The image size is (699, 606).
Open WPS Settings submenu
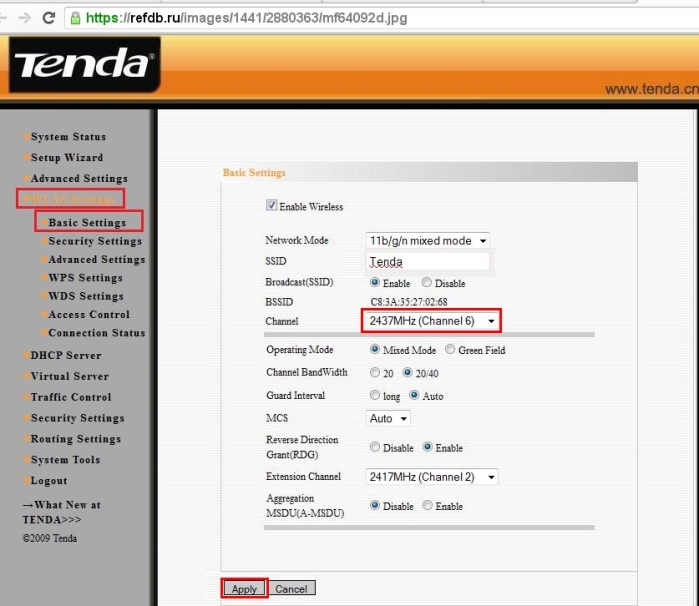click(x=85, y=277)
